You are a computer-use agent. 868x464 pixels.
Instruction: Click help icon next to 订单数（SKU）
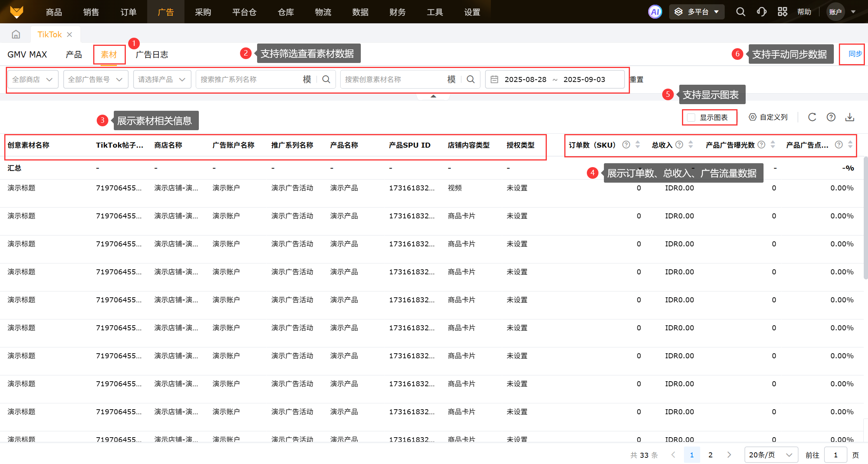[626, 145]
